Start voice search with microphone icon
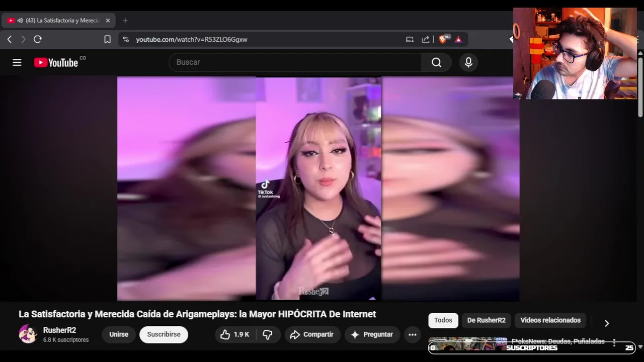Image resolution: width=644 pixels, height=362 pixels. (468, 62)
